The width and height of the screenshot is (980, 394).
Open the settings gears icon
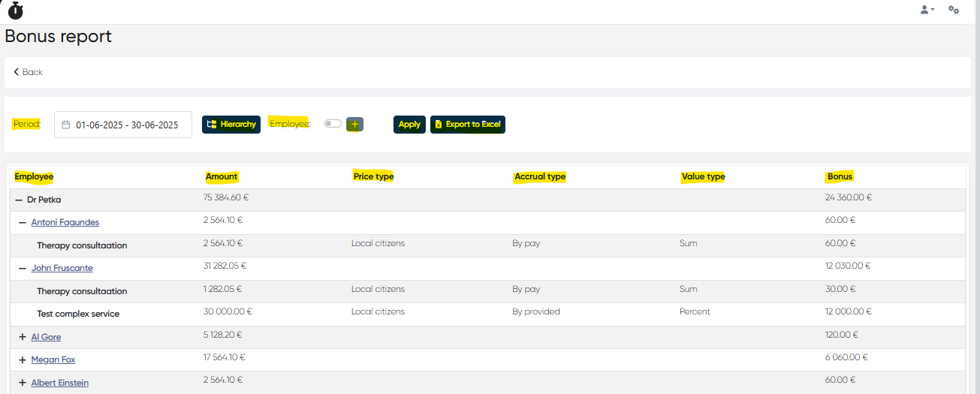coord(953,10)
